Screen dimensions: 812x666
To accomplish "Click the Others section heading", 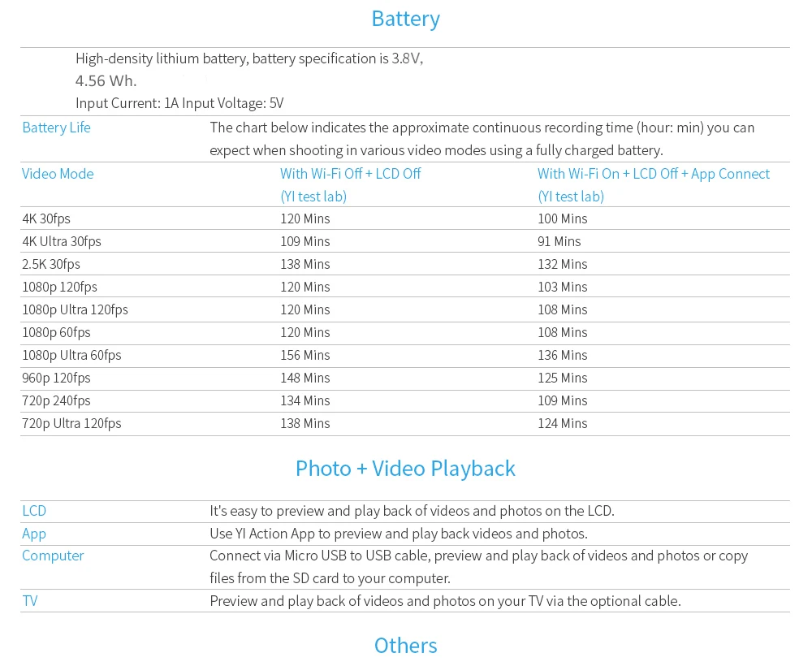I will click(405, 646).
